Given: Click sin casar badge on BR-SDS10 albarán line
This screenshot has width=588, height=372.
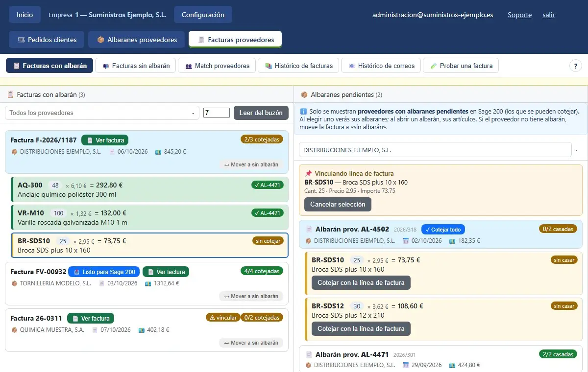Looking at the screenshot, I should (x=564, y=260).
